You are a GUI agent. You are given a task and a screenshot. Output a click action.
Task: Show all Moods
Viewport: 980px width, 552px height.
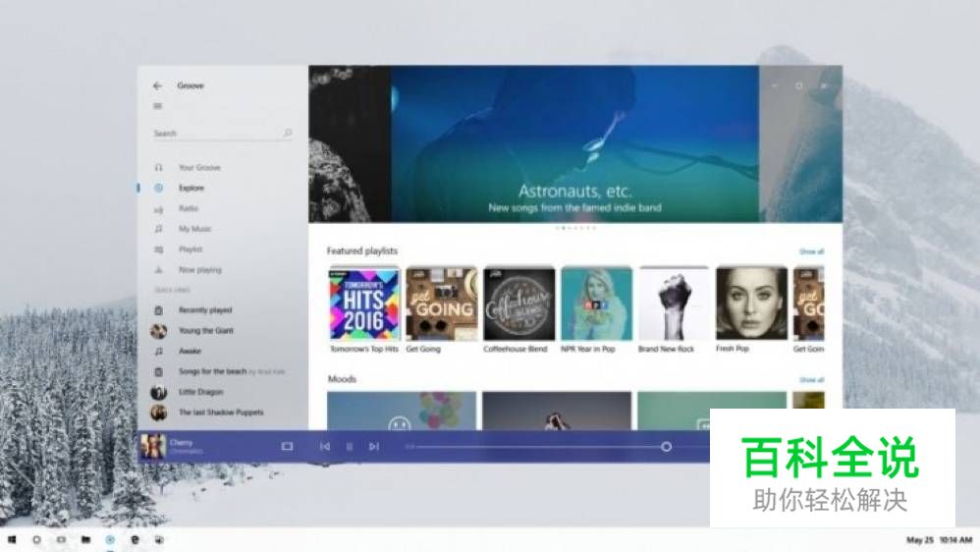pyautogui.click(x=811, y=380)
